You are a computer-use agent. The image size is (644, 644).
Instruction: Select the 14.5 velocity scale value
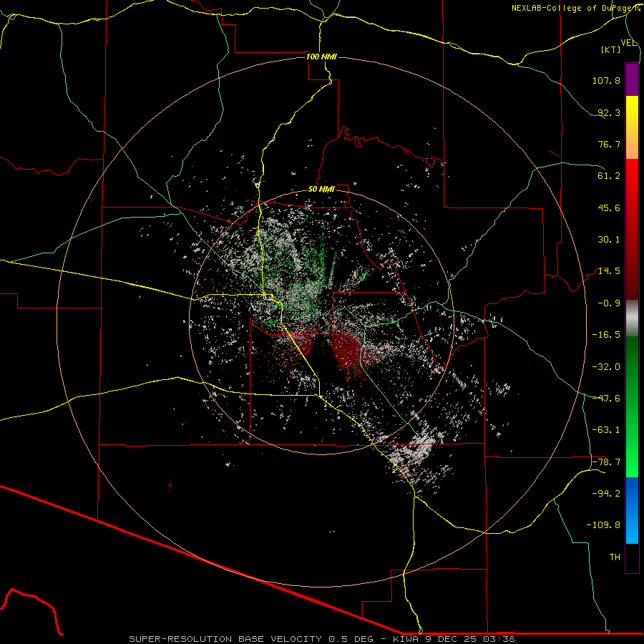[x=609, y=271]
